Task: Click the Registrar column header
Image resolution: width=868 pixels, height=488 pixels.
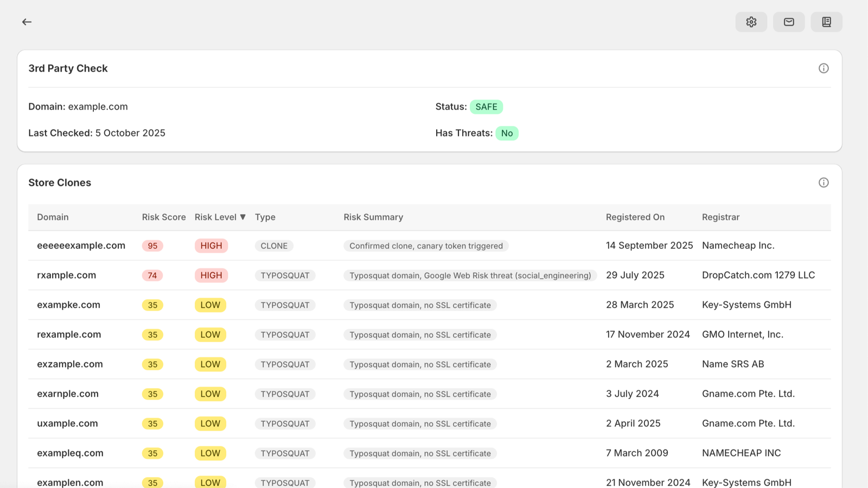Action: point(720,217)
